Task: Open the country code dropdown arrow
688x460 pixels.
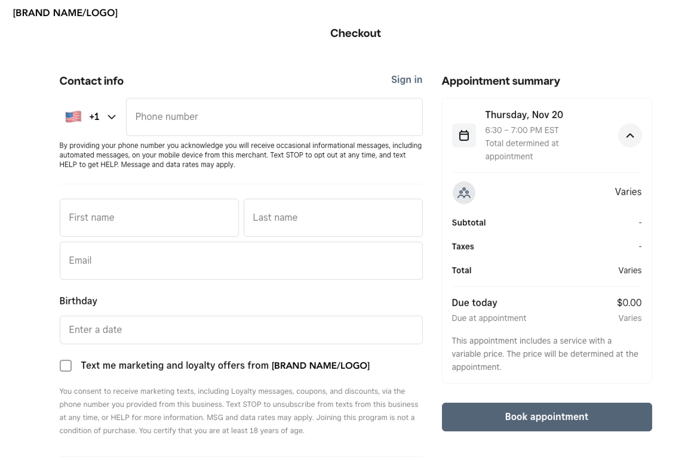Action: click(112, 117)
